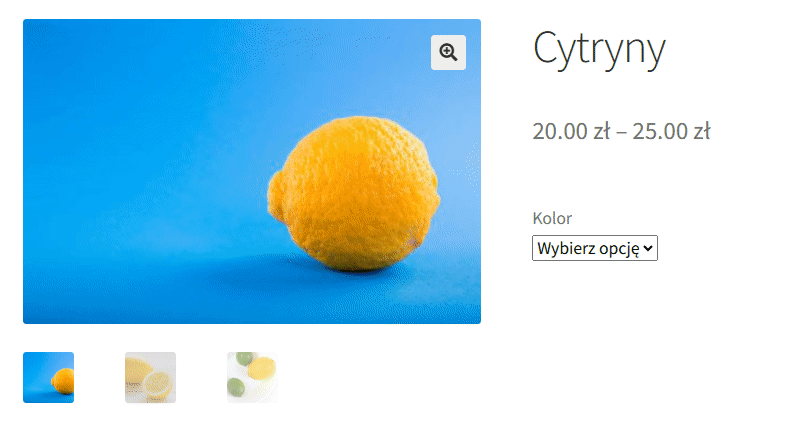The image size is (801, 423).
Task: Expand the "Wybierz opcję" select box
Action: click(595, 248)
